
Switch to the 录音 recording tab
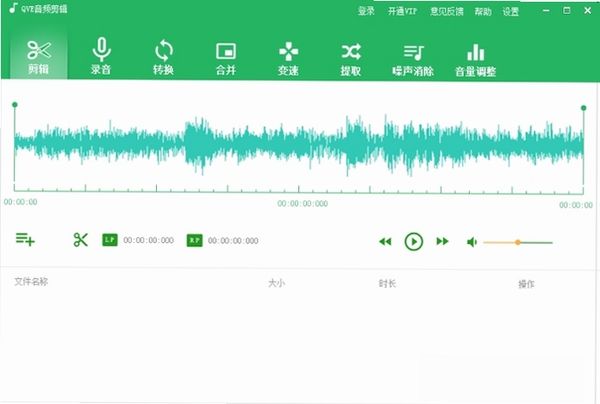pos(101,56)
